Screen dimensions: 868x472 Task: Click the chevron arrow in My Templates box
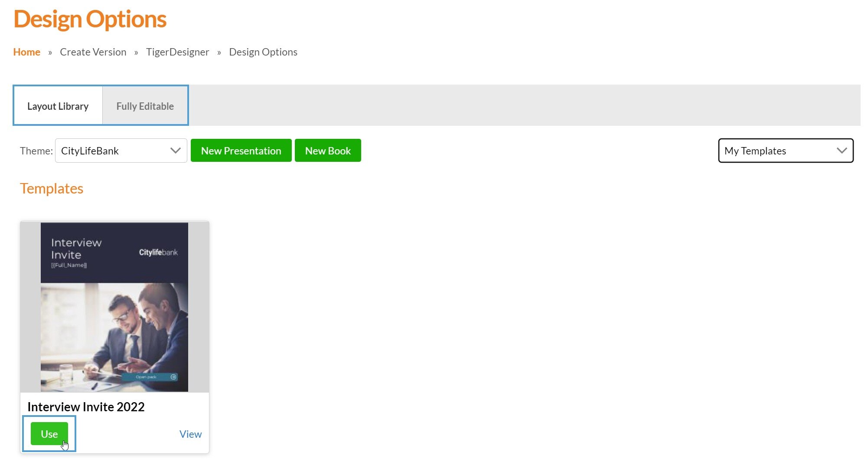842,151
